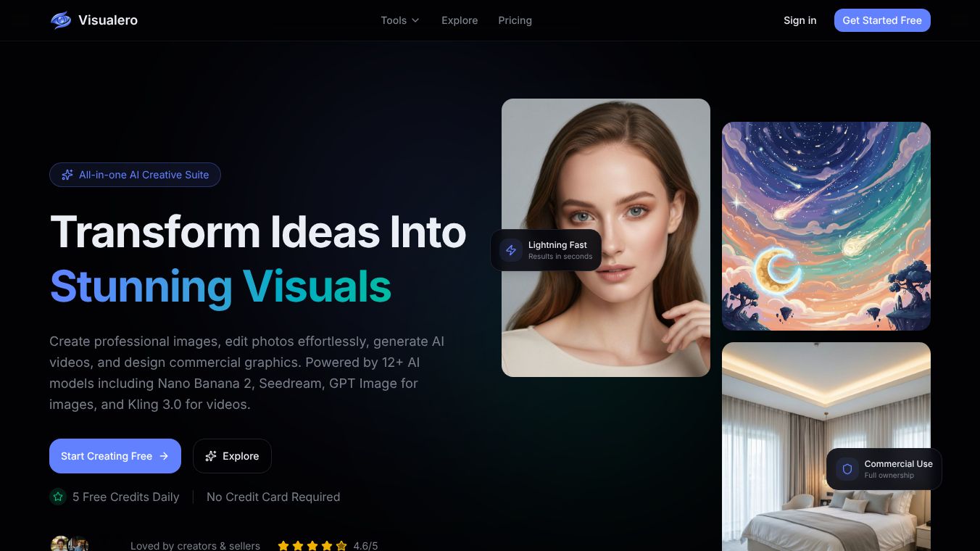This screenshot has width=980, height=551.
Task: Click the sparkle icon in the Creative Suite badge
Action: (x=67, y=175)
